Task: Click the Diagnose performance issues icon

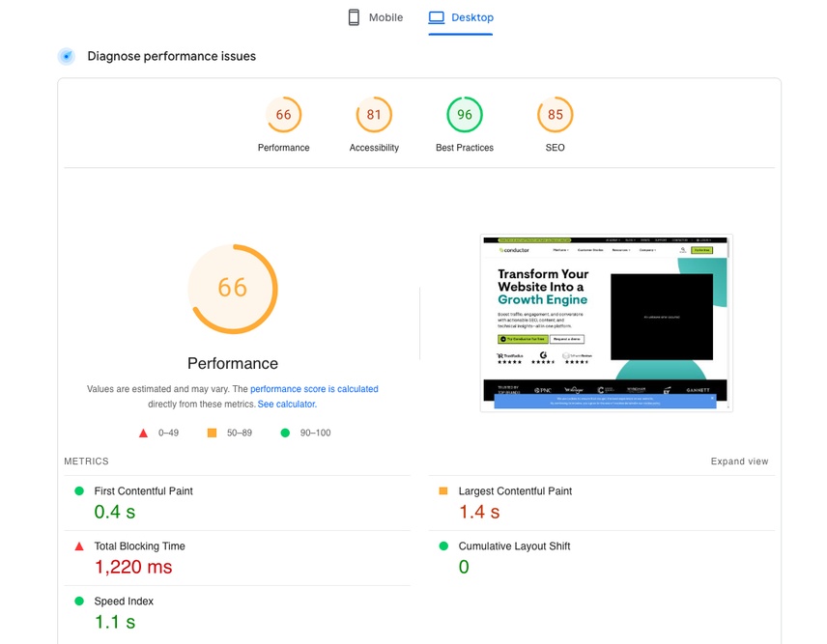Action: coord(67,56)
